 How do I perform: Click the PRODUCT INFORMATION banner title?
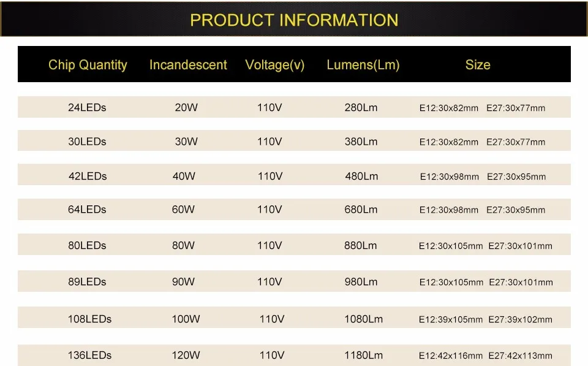(x=294, y=20)
